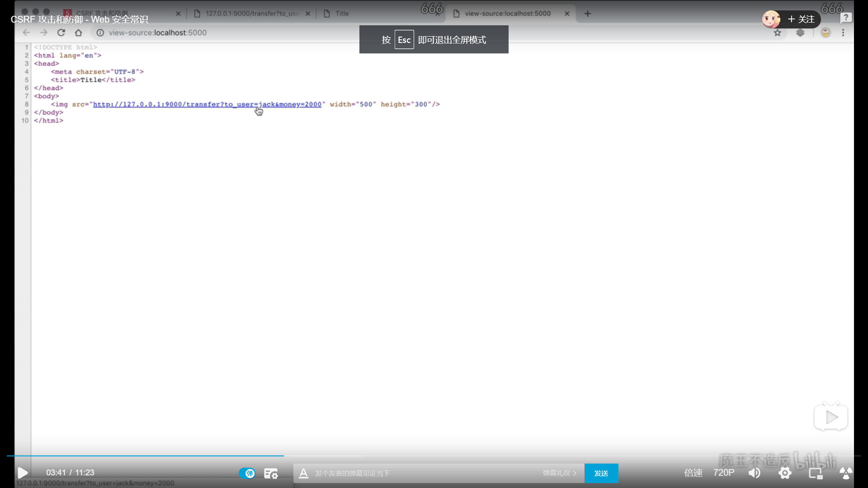
Task: Open the uploader's avatar
Action: pyautogui.click(x=771, y=19)
